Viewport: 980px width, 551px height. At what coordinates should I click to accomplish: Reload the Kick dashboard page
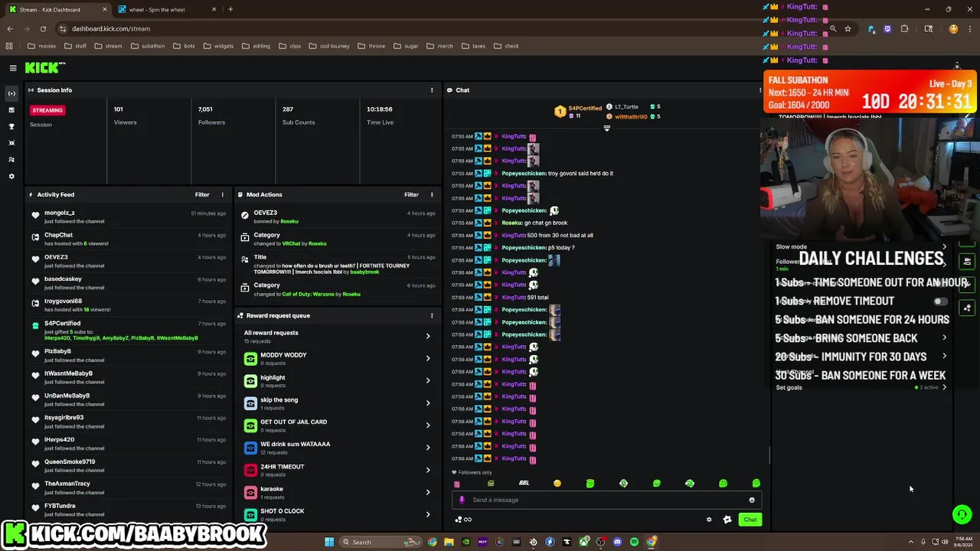tap(43, 28)
